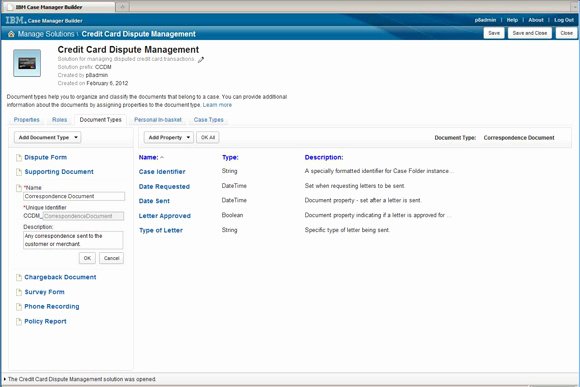Open the Type of Letter property
This screenshot has width=580, height=387.
pos(161,230)
